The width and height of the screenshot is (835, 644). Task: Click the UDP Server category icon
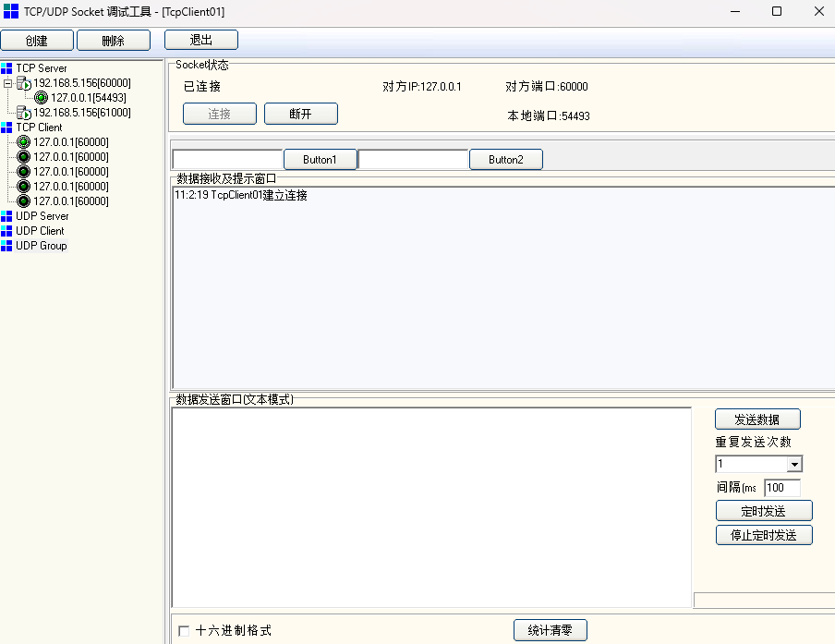[x=6, y=216]
